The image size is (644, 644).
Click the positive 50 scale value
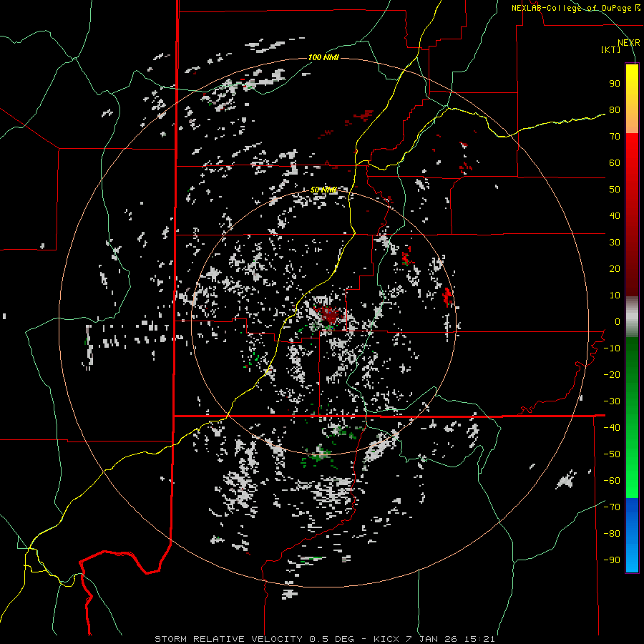(615, 190)
